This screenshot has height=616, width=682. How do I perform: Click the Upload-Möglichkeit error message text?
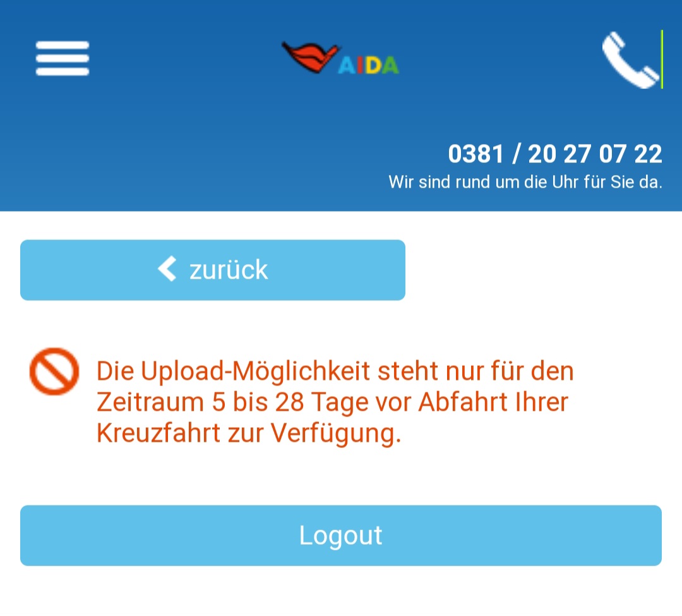[x=335, y=402]
